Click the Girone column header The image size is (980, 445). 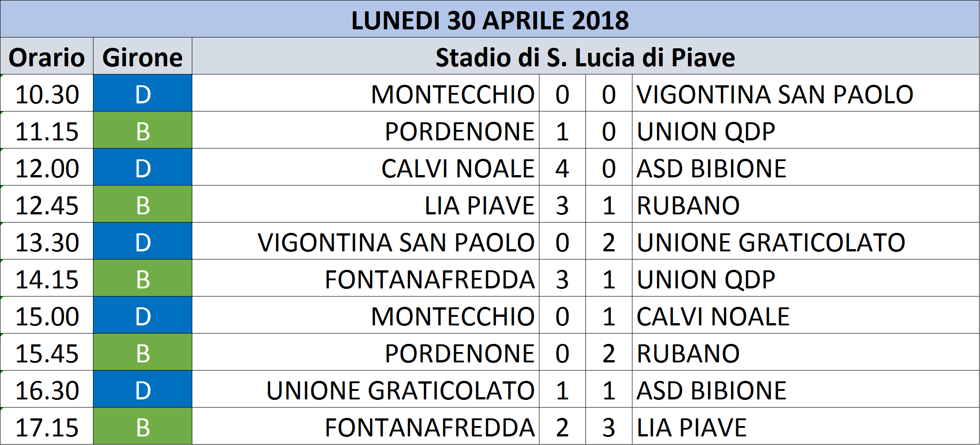[x=143, y=56]
